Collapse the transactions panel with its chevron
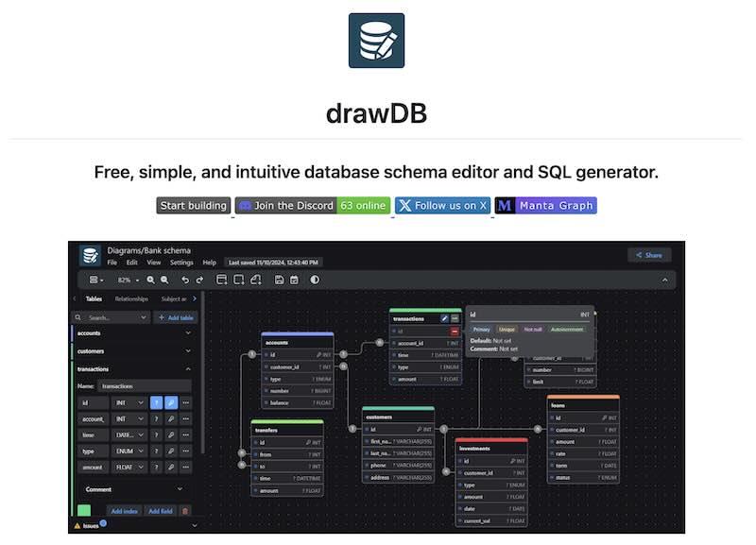Viewport: 756px width, 545px height. [188, 368]
